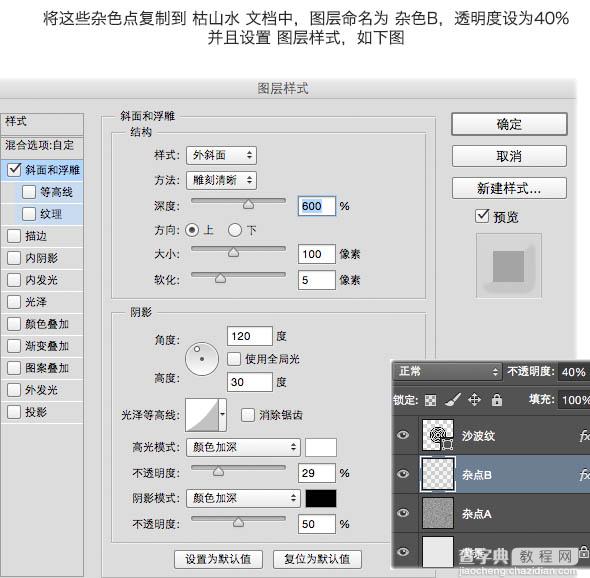This screenshot has height=578, width=590.
Task: Open the 光泽等高线 contour picker arrow
Action: pos(222,415)
